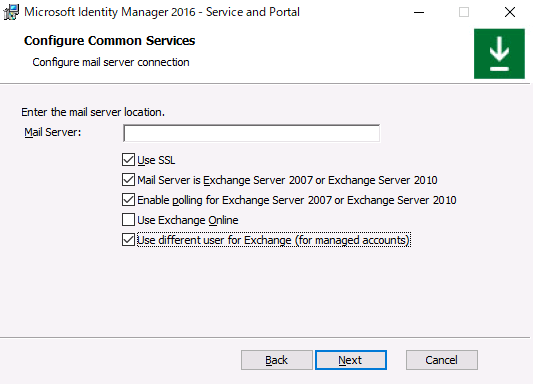Image resolution: width=533 pixels, height=384 pixels.
Task: Toggle Mail Server is Exchange Server 2007 checkbox
Action: [128, 180]
